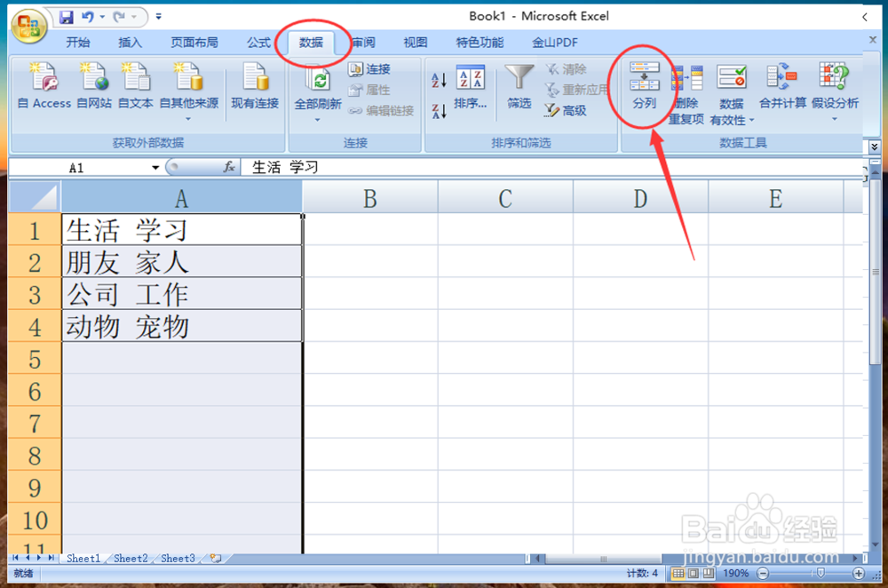Open 高级 advanced filter
888x588 pixels.
pos(565,110)
